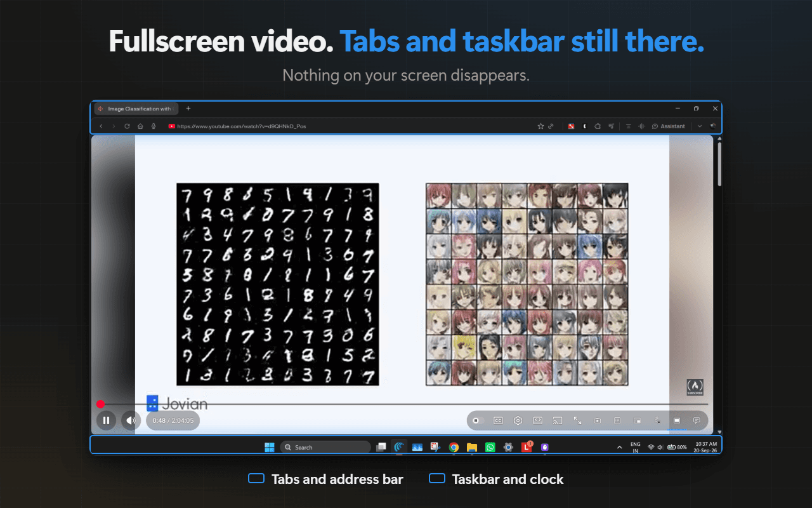This screenshot has height=508, width=812.
Task: Reload the YouTube page
Action: [127, 126]
